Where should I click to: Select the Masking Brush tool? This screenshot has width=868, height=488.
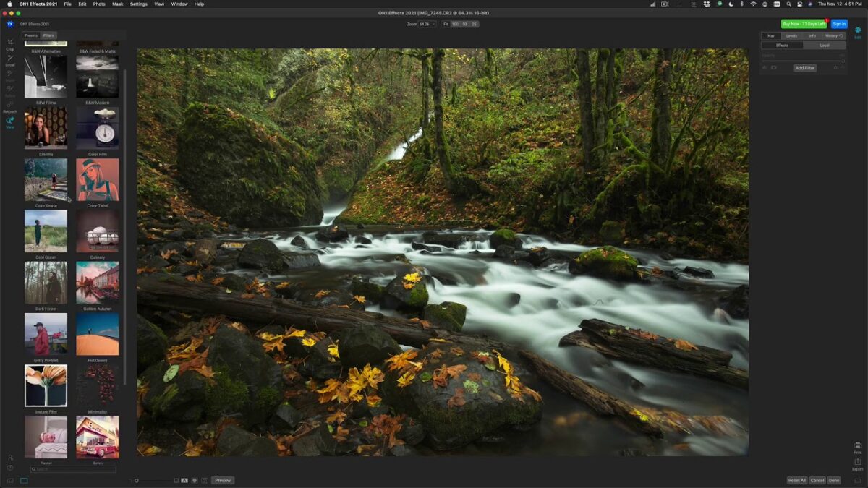pos(10,77)
